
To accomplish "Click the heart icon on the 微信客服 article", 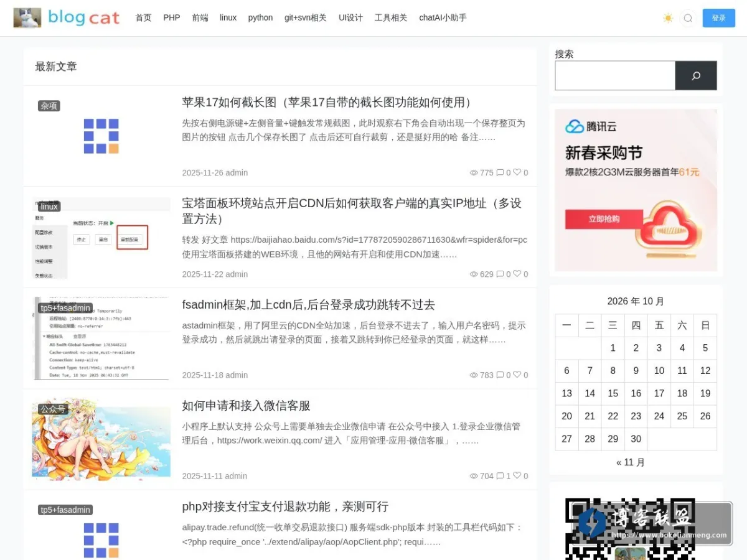I will [517, 475].
